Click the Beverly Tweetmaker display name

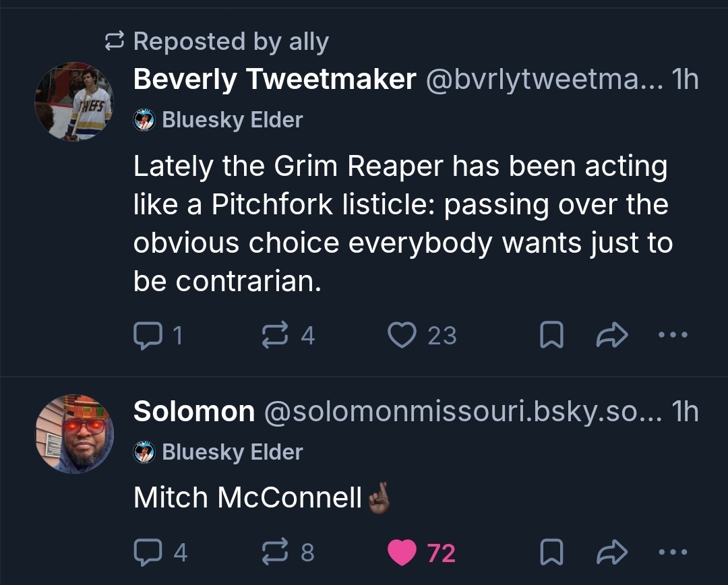point(274,80)
